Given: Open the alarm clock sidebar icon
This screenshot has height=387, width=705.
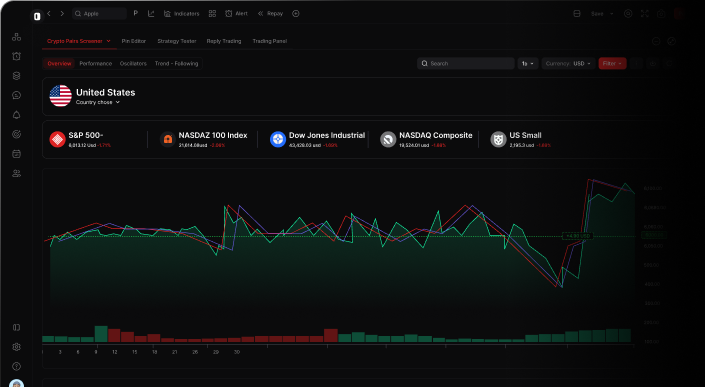Looking at the screenshot, I should pos(17,56).
